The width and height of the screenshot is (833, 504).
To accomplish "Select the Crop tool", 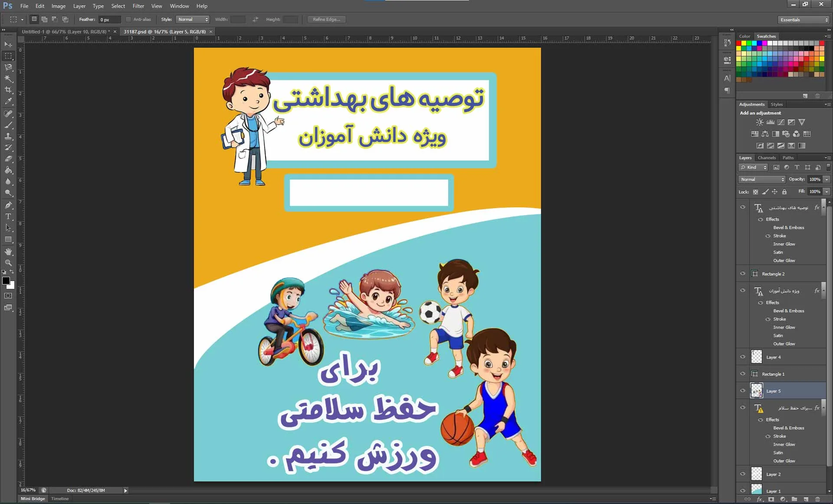I will pyautogui.click(x=8, y=90).
